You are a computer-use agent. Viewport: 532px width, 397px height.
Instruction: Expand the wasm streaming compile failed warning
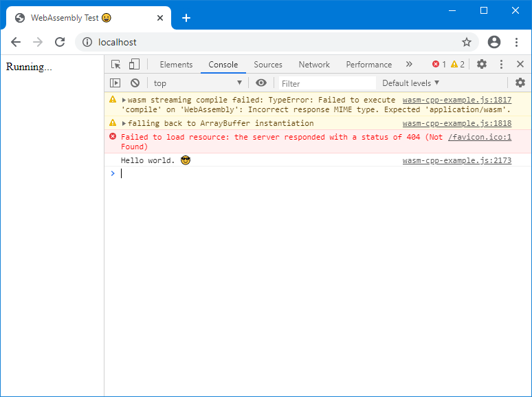click(x=124, y=100)
